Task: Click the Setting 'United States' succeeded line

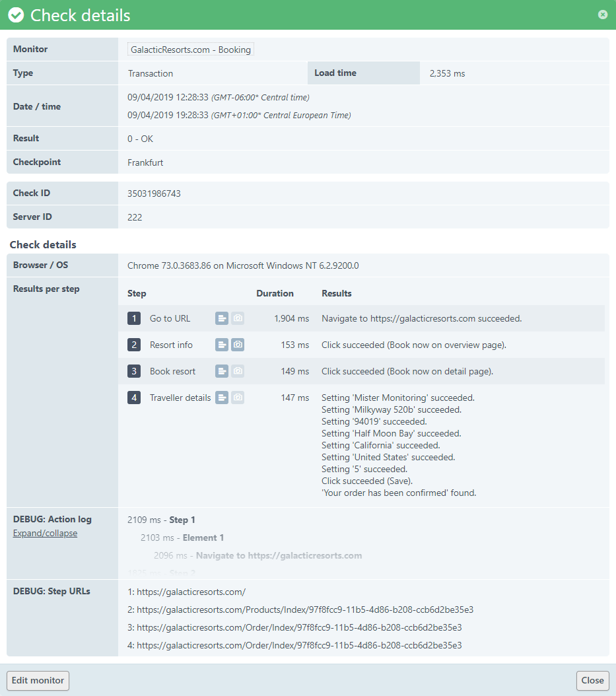Action: point(388,457)
